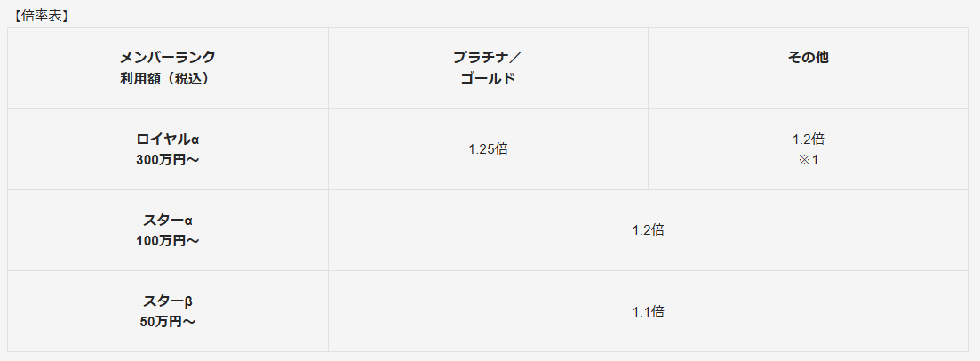Click ゴールド text in the header
The width and height of the screenshot is (980, 361).
tap(488, 79)
